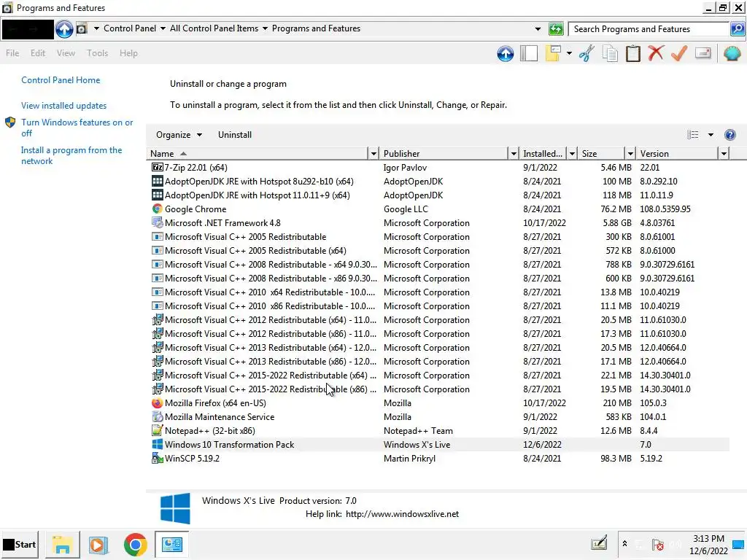747x560 pixels.
Task: Click the Copy pages icon
Action: (x=610, y=53)
